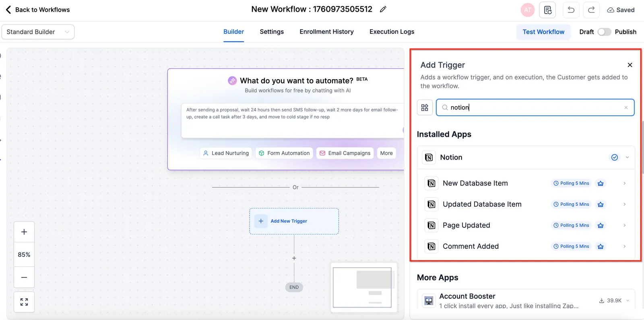Click Polling 5 Mins on Page Updated
644x320 pixels.
click(571, 226)
